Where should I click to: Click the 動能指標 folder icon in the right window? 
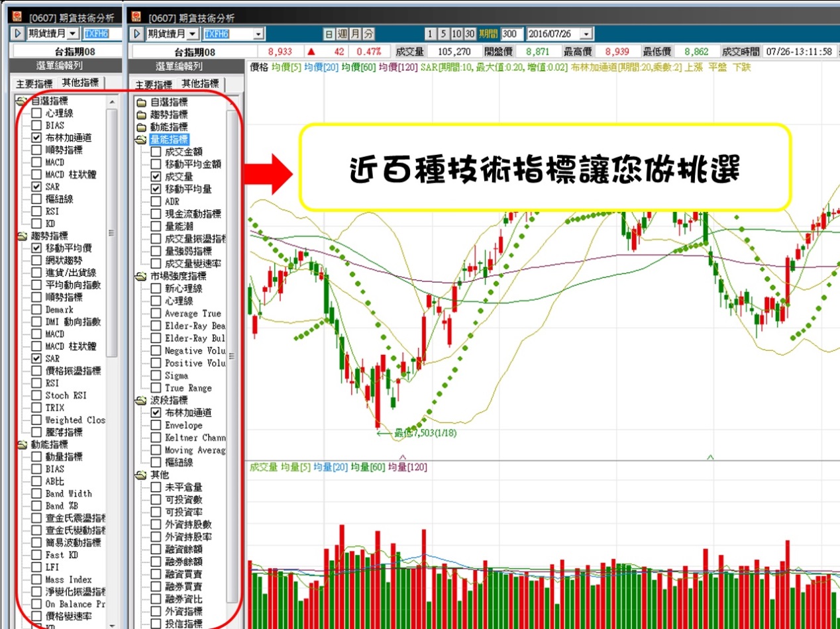(x=141, y=127)
